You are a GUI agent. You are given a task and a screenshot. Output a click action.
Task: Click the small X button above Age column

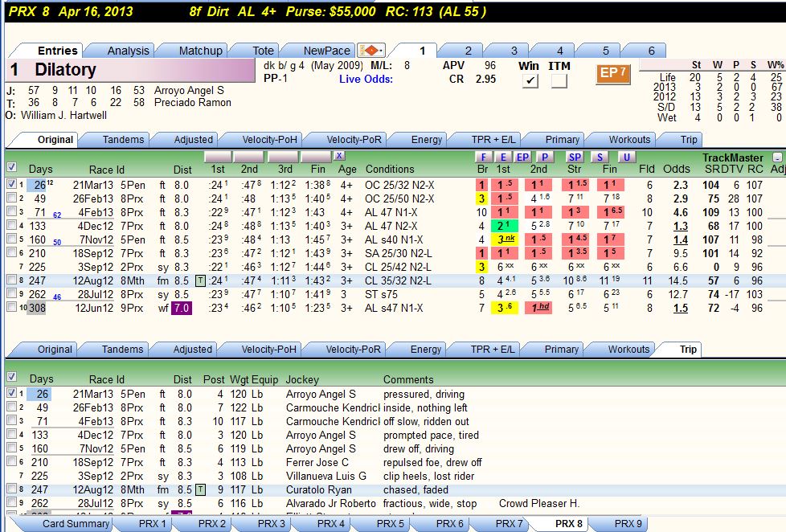339,155
